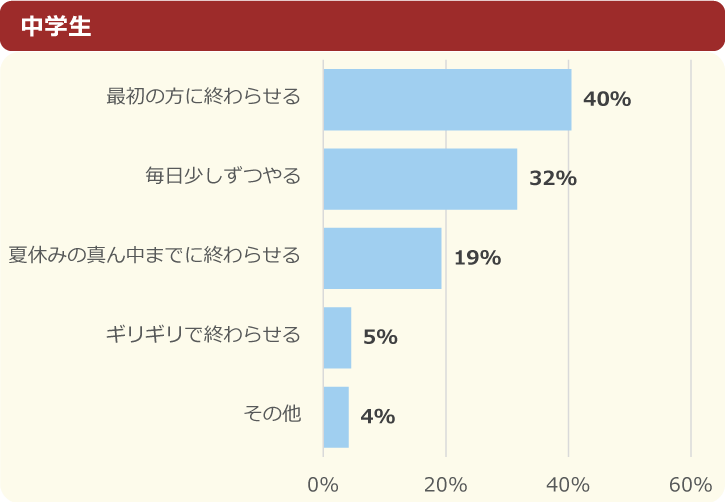
Task: Select the ギリギリで終わらせる bar
Action: pyautogui.click(x=337, y=337)
